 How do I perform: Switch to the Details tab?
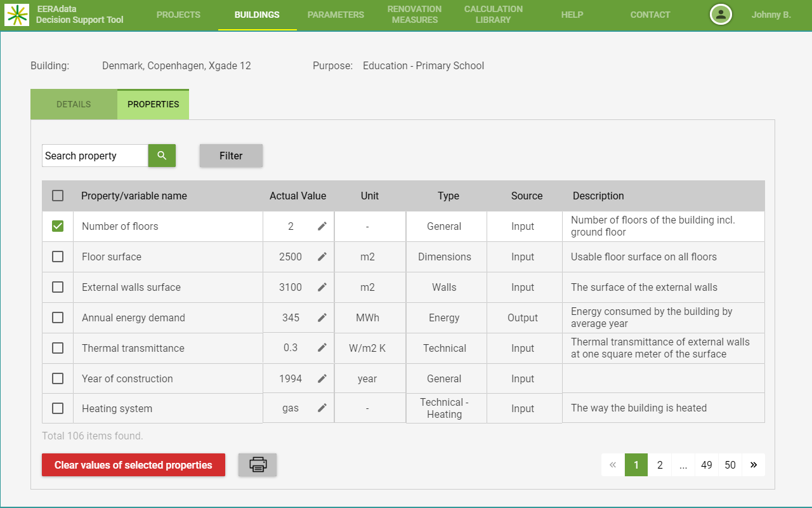(x=74, y=104)
